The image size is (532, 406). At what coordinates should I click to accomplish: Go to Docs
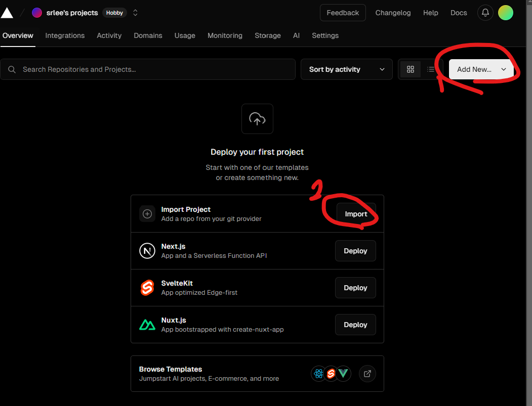click(x=459, y=13)
